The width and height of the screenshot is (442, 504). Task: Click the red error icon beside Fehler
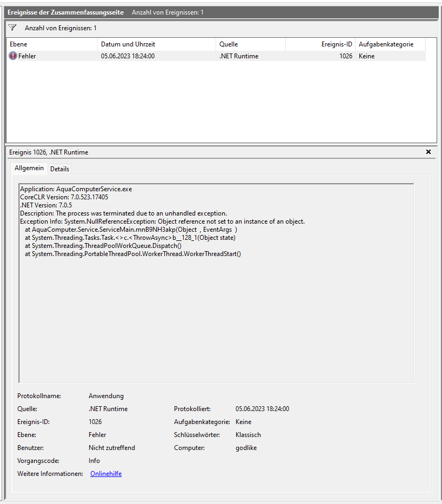[x=13, y=56]
